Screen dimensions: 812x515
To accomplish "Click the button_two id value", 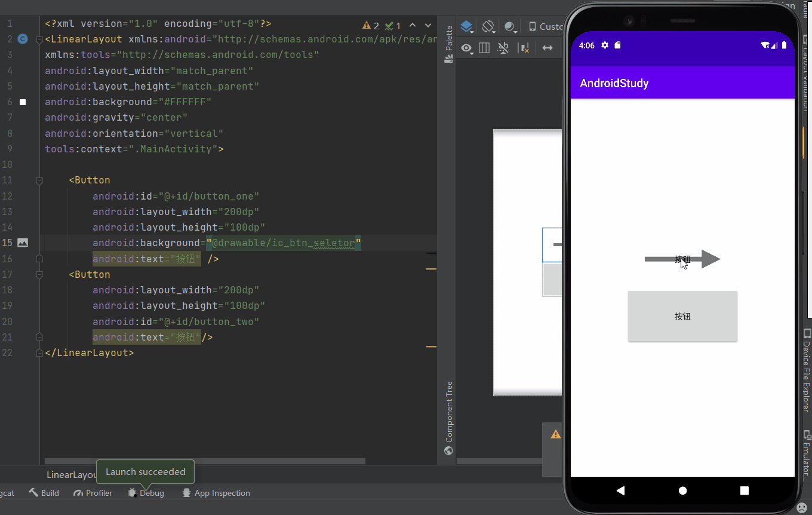I will [x=208, y=322].
